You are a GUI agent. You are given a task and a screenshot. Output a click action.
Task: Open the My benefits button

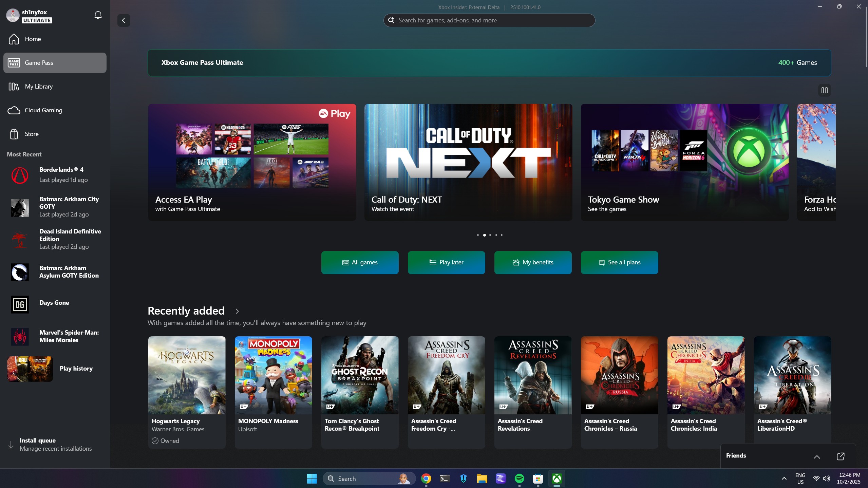[x=533, y=262]
